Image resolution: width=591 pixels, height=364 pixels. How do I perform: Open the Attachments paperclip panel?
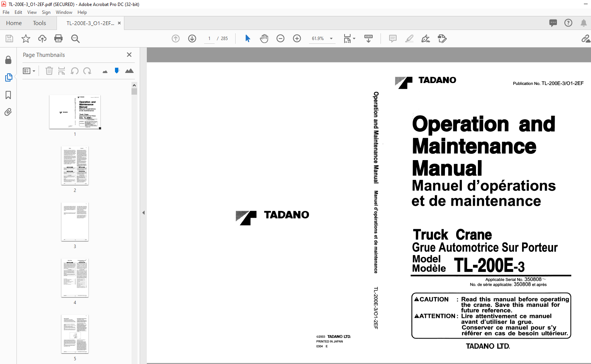click(8, 112)
